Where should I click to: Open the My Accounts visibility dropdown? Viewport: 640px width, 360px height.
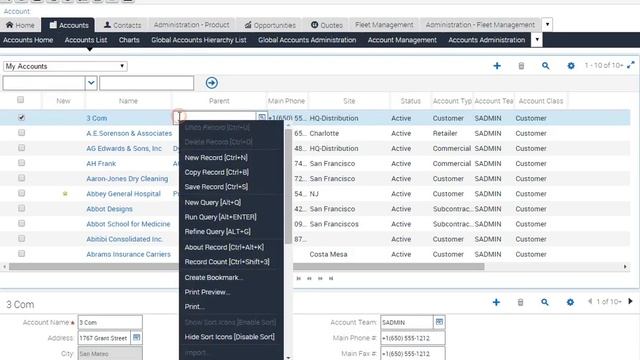point(65,66)
